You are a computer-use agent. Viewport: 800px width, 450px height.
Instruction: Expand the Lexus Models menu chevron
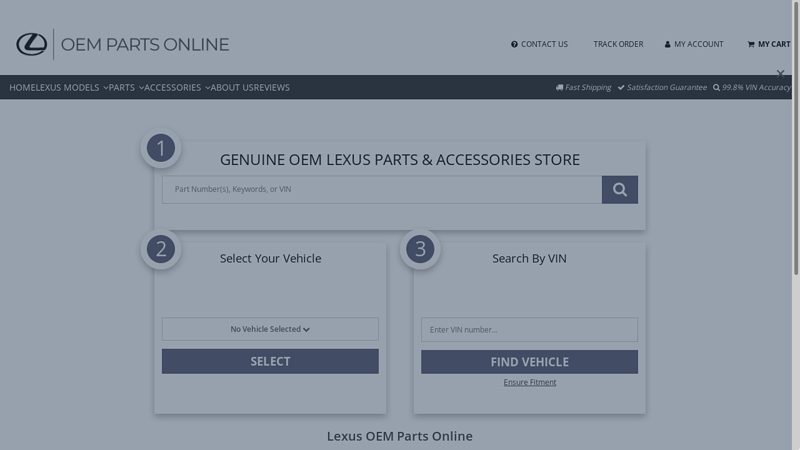[106, 88]
